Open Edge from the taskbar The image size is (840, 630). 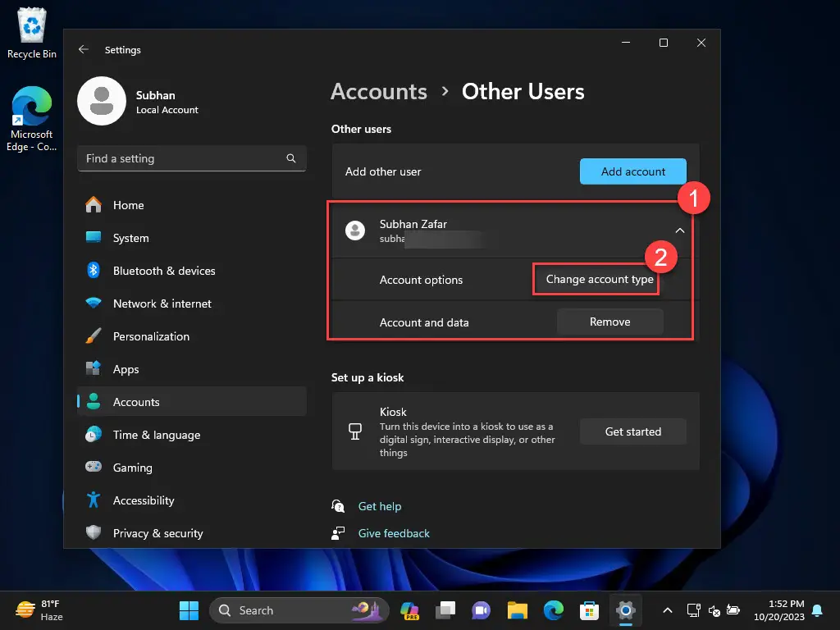click(x=554, y=610)
